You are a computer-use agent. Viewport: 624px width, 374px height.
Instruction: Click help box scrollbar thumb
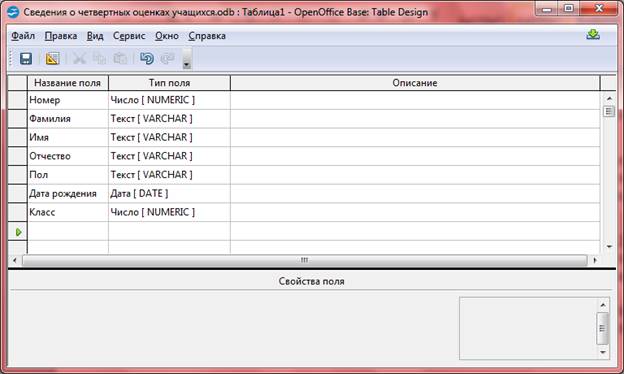pos(603,328)
